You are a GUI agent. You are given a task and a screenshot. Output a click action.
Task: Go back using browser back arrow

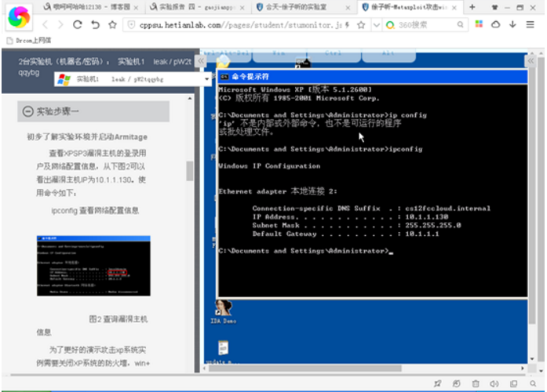45,25
